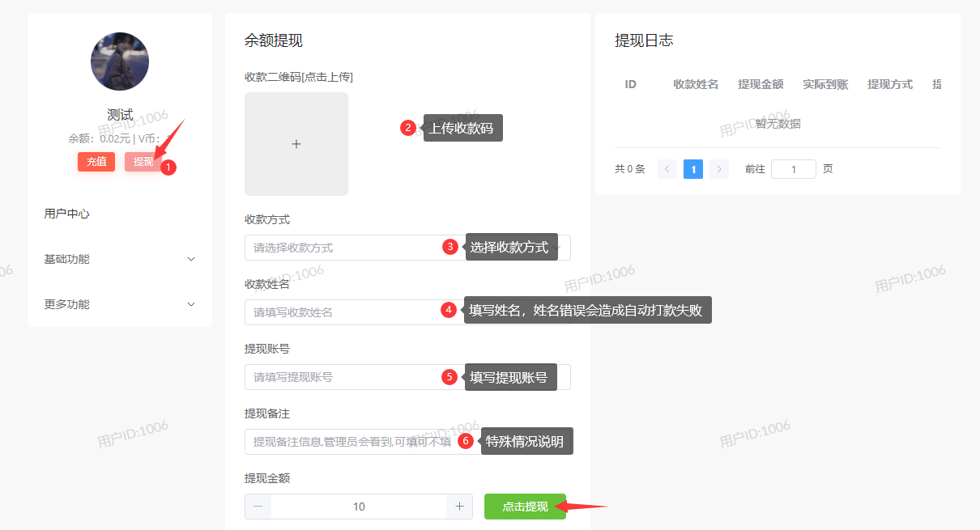Click the 提现方式 column header
This screenshot has height=530, width=980.
(x=890, y=84)
